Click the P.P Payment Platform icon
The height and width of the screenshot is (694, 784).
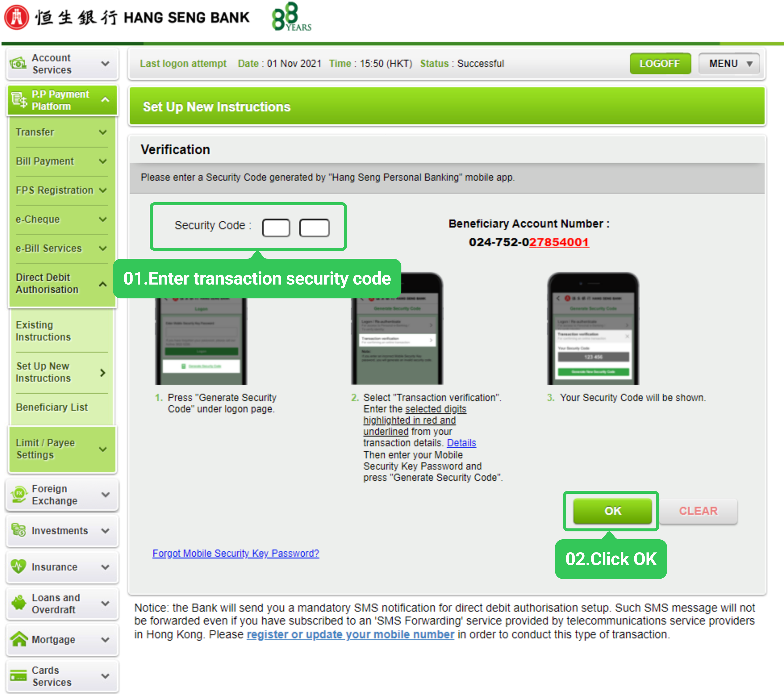coord(19,100)
